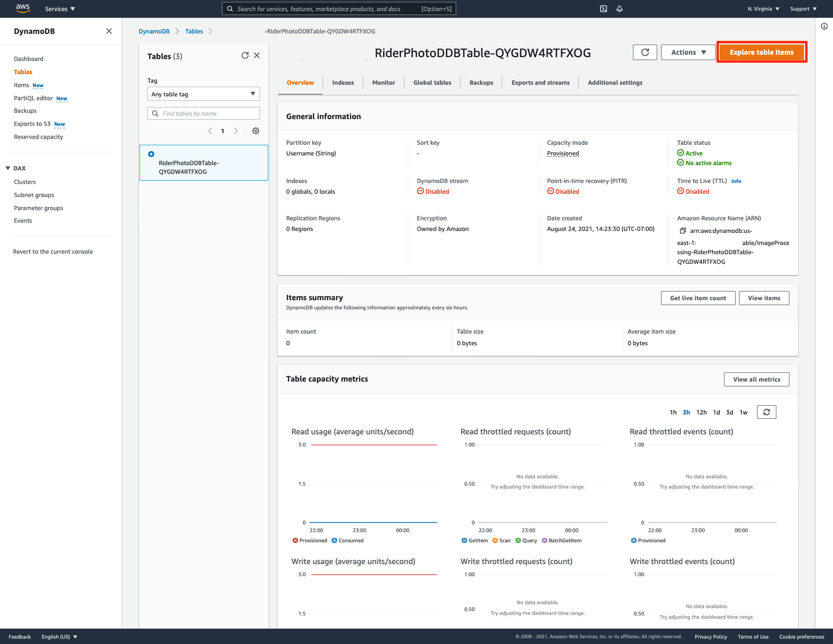The image size is (833, 644).
Task: Refresh the Tables list panel
Action: (245, 55)
